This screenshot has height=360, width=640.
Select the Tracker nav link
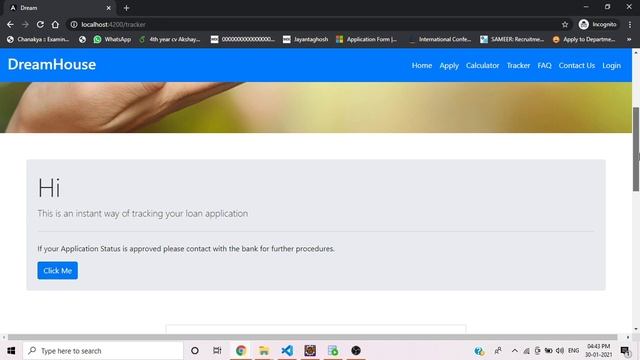tap(518, 65)
